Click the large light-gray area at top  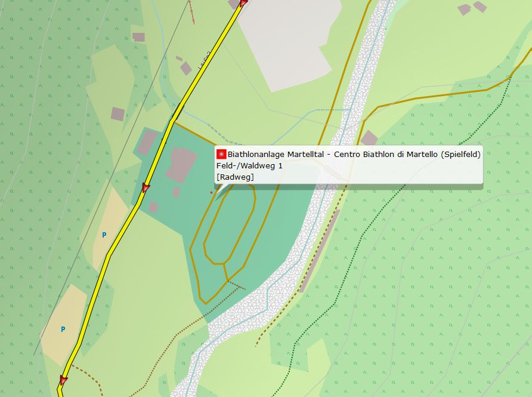(x=286, y=42)
